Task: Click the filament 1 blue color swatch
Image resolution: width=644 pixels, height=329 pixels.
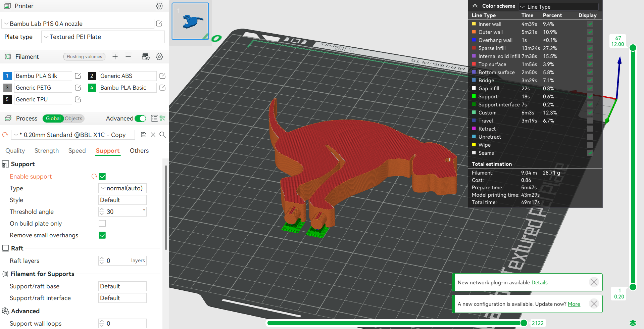Action: pyautogui.click(x=7, y=76)
